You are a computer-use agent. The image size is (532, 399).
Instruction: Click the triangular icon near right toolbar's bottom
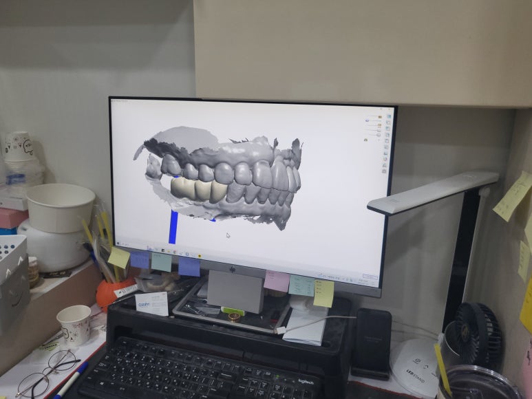(385, 165)
